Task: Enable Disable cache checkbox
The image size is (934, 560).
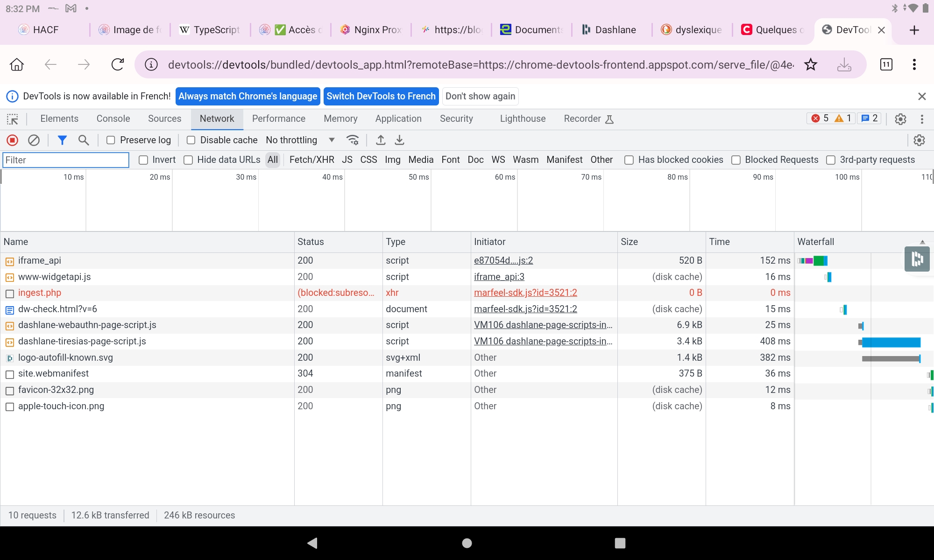Action: (191, 140)
